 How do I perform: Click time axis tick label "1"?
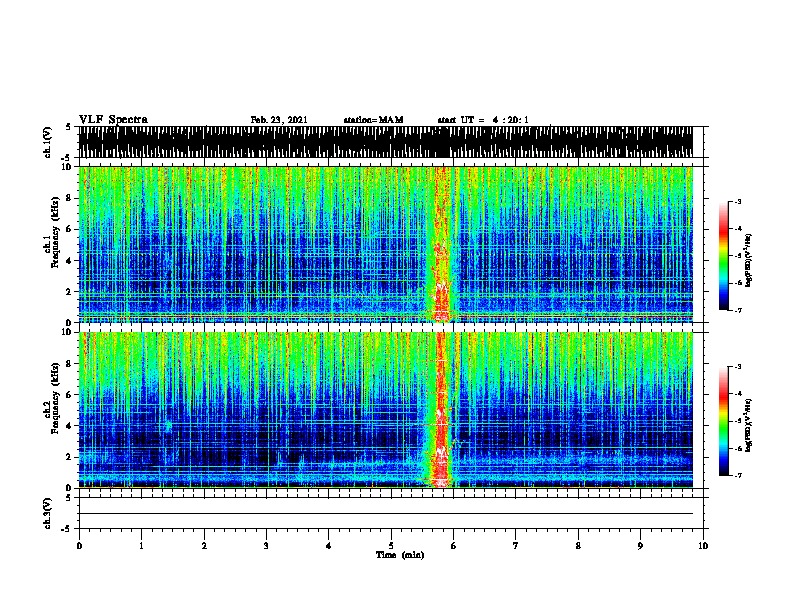pyautogui.click(x=141, y=546)
